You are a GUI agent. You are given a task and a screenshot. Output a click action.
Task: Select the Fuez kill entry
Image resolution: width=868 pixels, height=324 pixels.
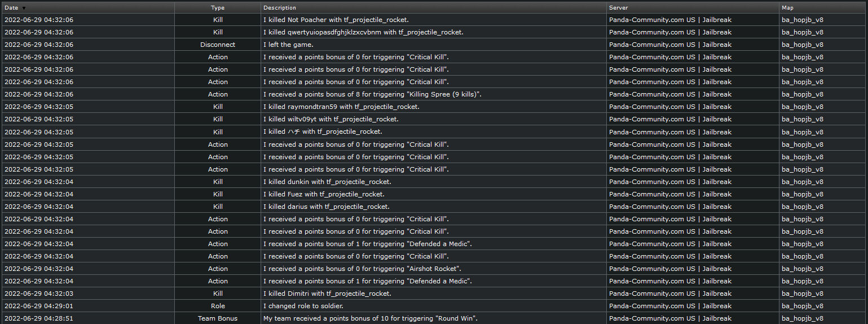pyautogui.click(x=325, y=194)
